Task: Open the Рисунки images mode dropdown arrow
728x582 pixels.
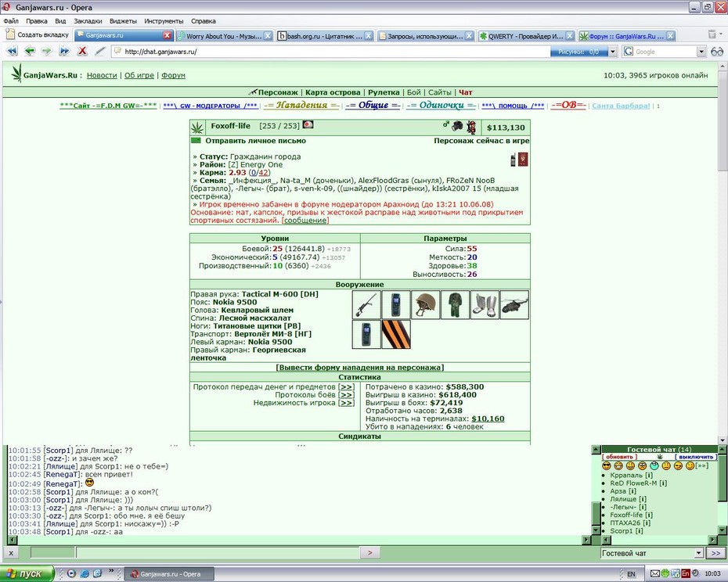Action: (x=613, y=52)
